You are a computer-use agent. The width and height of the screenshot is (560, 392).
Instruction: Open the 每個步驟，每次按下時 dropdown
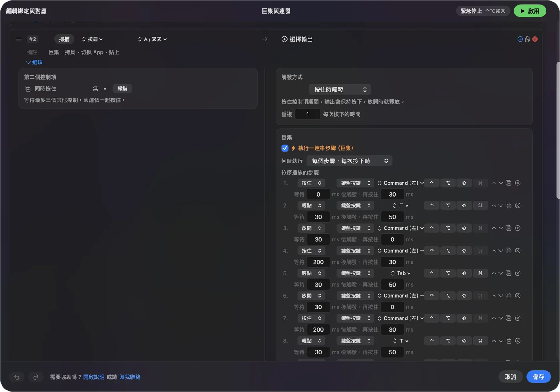click(x=350, y=161)
